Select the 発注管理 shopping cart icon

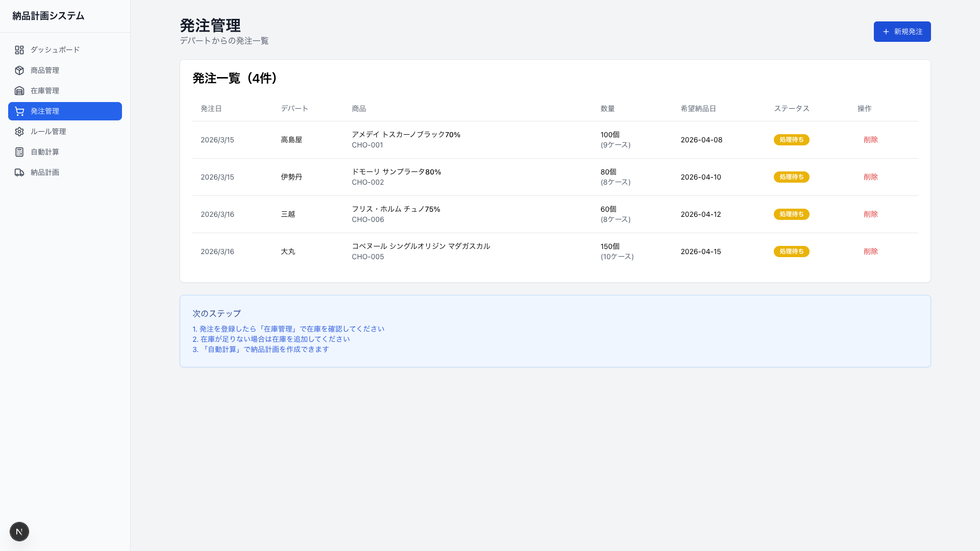[x=19, y=111]
